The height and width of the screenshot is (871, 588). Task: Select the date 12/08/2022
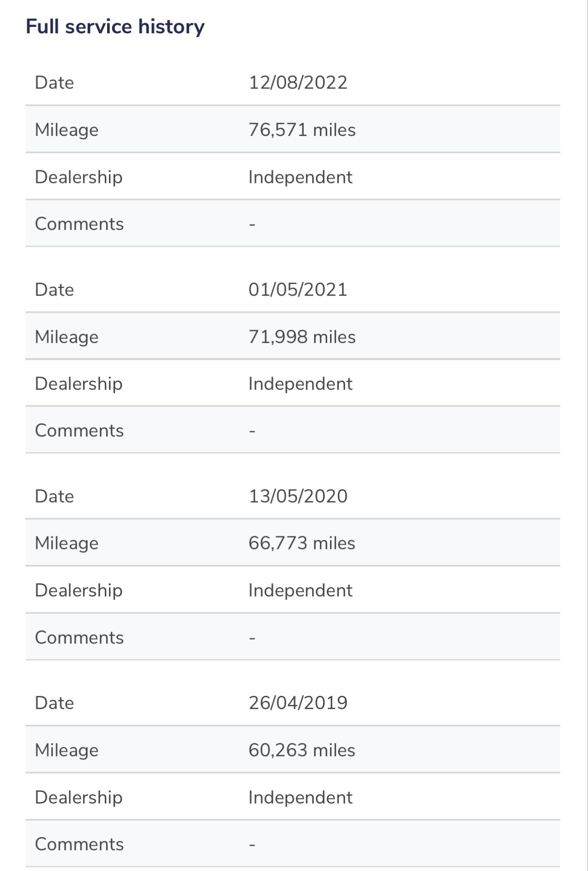[298, 83]
